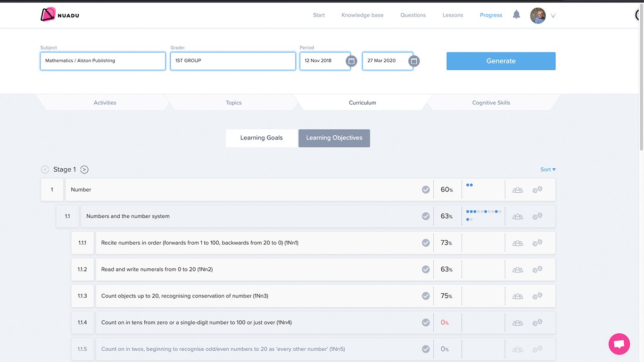The image size is (644, 362).
Task: Click the group icon for Read and write numerals
Action: [518, 270]
